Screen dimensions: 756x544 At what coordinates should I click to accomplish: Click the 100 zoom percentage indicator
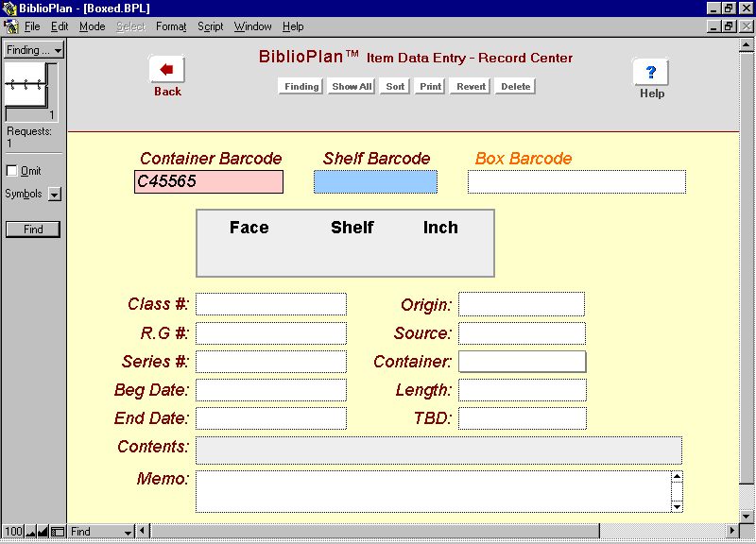[x=13, y=532]
